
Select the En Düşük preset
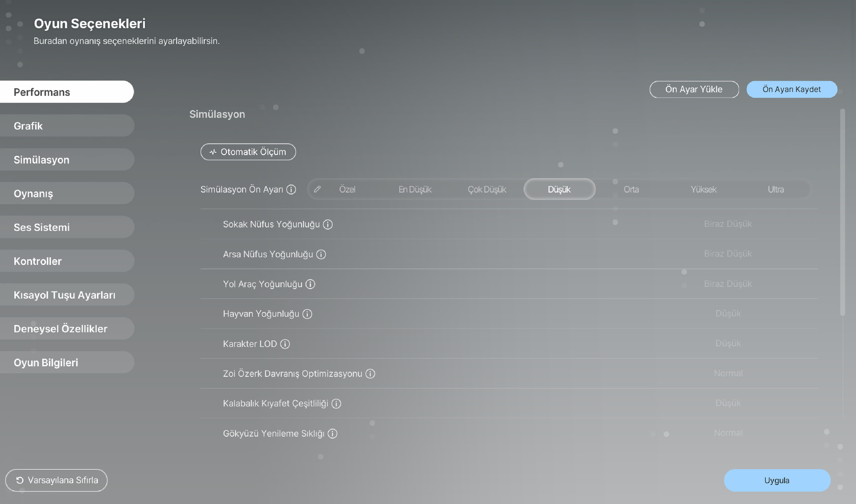pos(415,189)
